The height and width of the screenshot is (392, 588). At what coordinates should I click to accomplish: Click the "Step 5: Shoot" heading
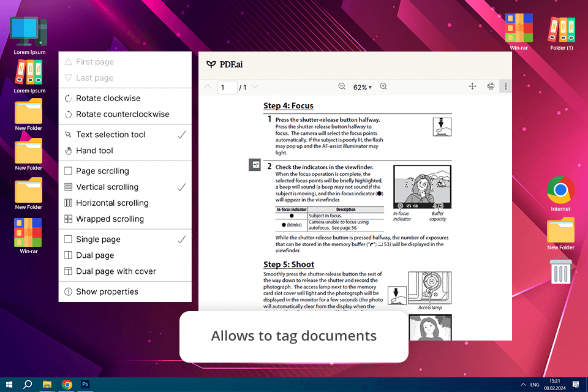pos(288,265)
